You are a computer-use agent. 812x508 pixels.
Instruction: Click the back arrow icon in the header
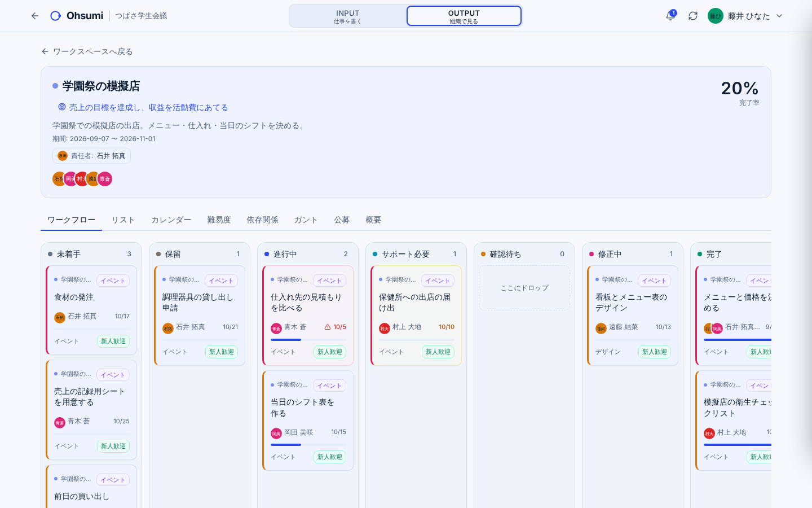[x=35, y=16]
